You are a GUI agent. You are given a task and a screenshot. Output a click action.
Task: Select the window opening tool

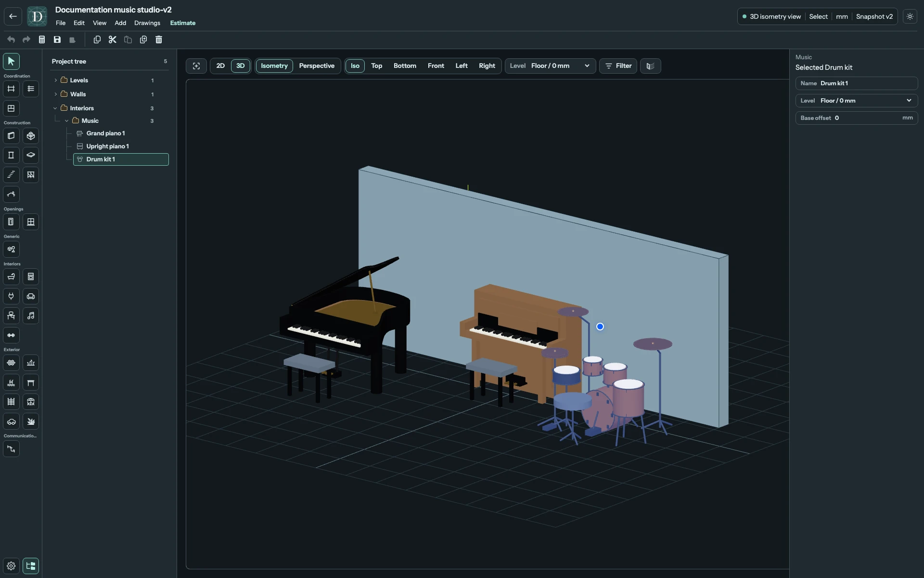pos(31,222)
